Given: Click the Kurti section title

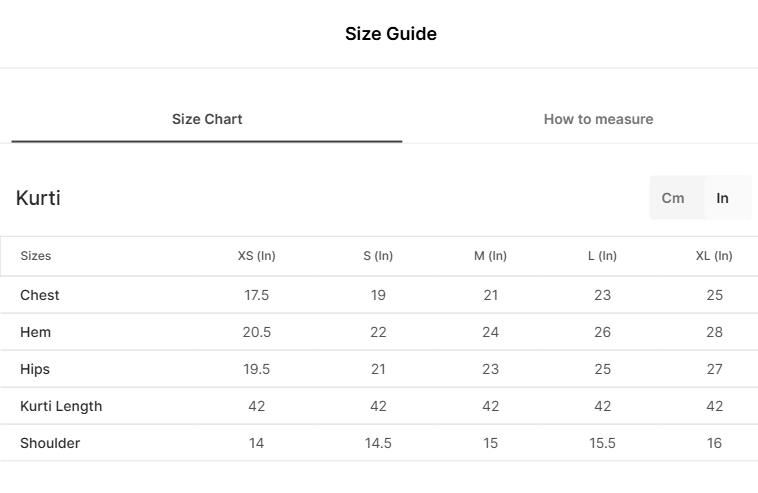Looking at the screenshot, I should (38, 198).
